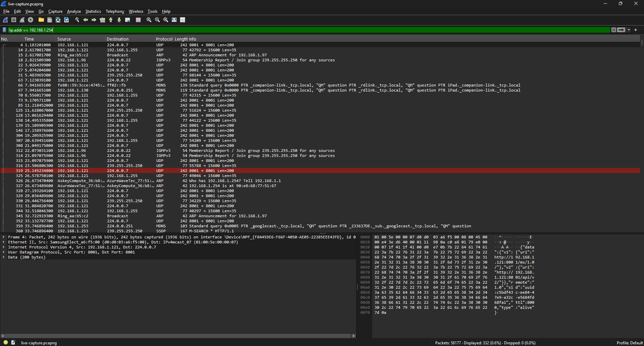Viewport: 644px width, 346px height.
Task: Sort packets by Protocol column header
Action: coord(164,39)
